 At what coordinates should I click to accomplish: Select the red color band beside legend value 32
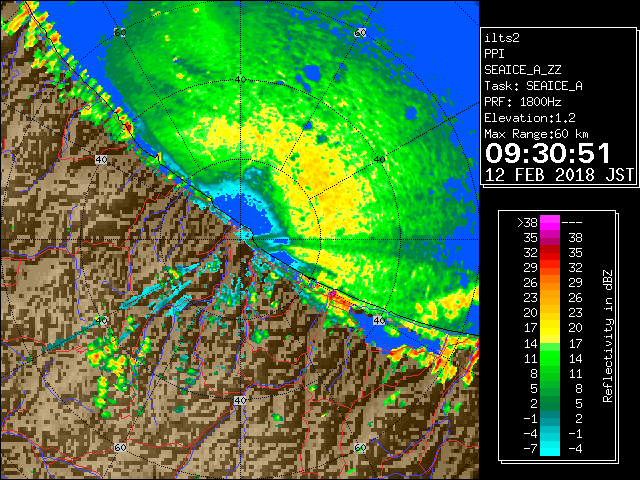[x=550, y=253]
